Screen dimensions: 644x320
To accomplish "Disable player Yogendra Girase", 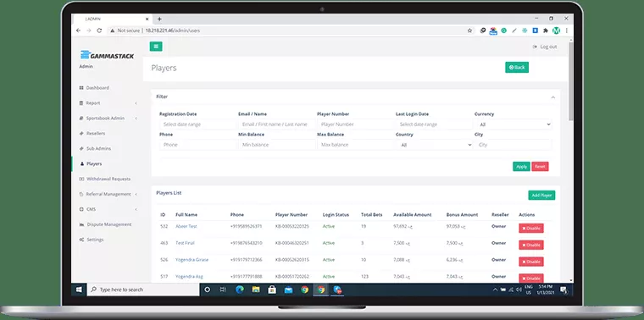I will 531,262.
